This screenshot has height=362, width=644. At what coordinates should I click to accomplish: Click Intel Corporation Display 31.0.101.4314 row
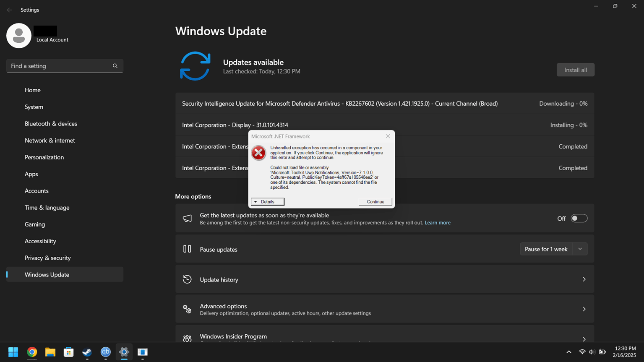(x=385, y=125)
